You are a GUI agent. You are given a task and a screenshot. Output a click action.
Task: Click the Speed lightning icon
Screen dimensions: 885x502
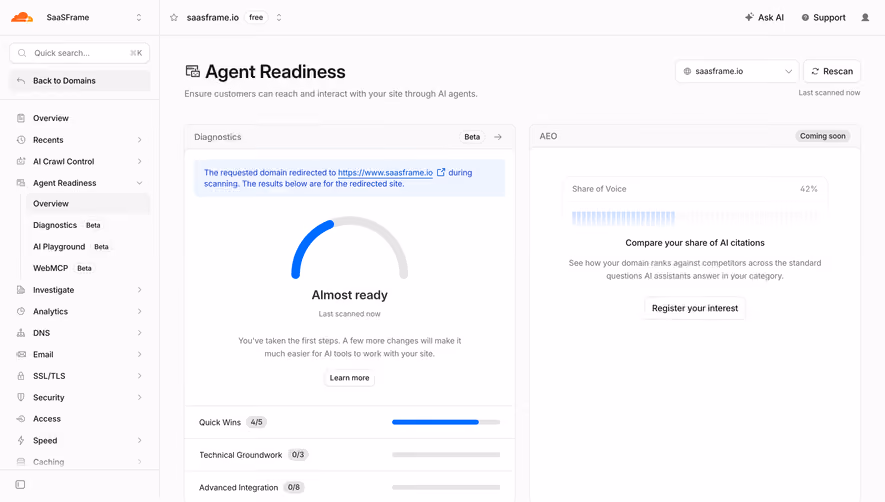coord(21,440)
